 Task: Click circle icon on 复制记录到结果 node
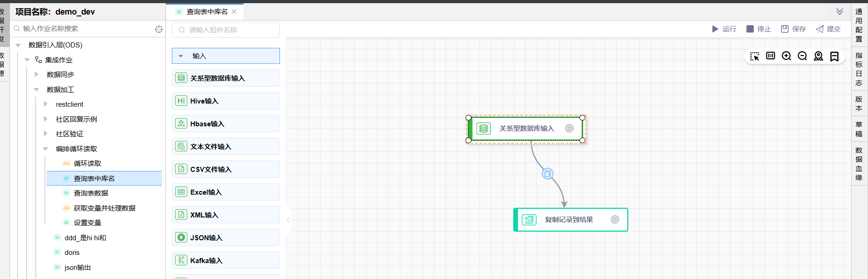point(615,220)
